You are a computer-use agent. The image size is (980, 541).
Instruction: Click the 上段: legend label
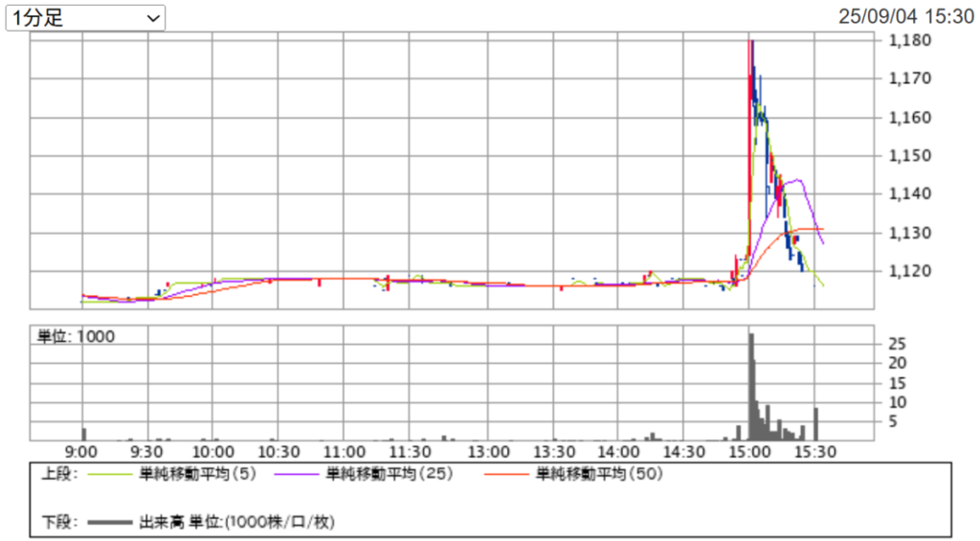pyautogui.click(x=59, y=474)
